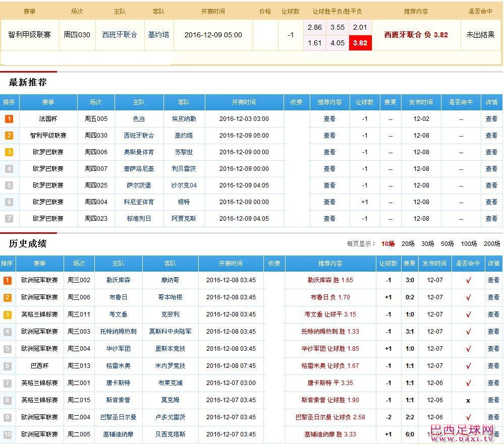The image size is (504, 445).
Task: Open recommendation 巴黎圣日尔曼 让球负 2.58
Action: (x=331, y=417)
